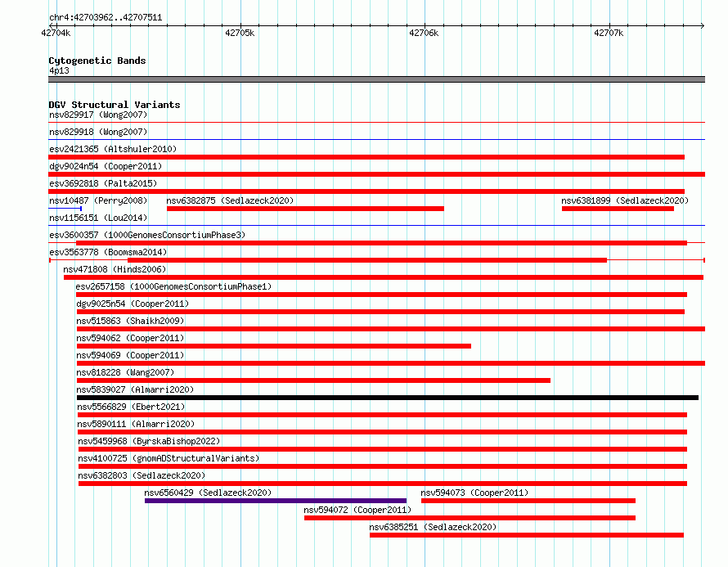Select nsv6382803 (Sedlazeck2020) label

click(x=142, y=475)
